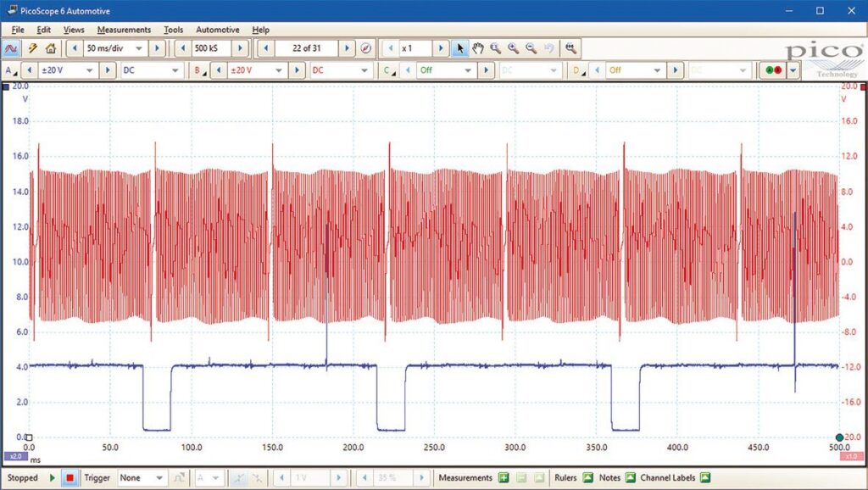Image resolution: width=868 pixels, height=490 pixels.
Task: Open the waveform buffer navigator gauge icon
Action: tap(364, 48)
